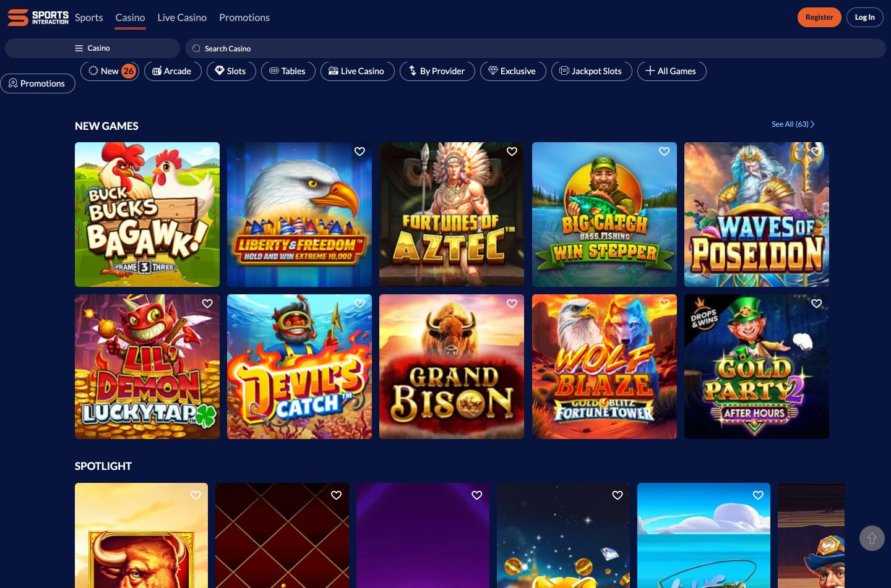Favorite the ocean fishing Spotlight game
Image resolution: width=891 pixels, height=588 pixels.
click(x=758, y=495)
